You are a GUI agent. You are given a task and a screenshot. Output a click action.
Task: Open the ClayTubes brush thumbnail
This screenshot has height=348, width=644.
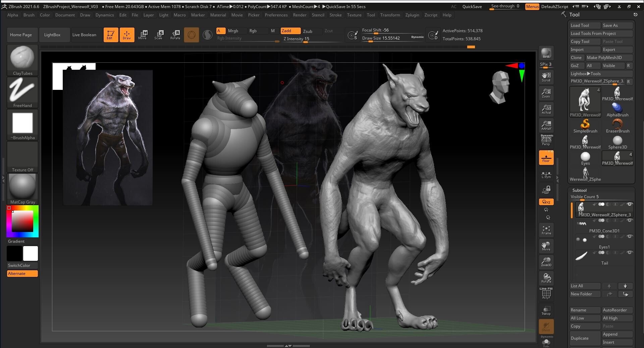point(22,60)
